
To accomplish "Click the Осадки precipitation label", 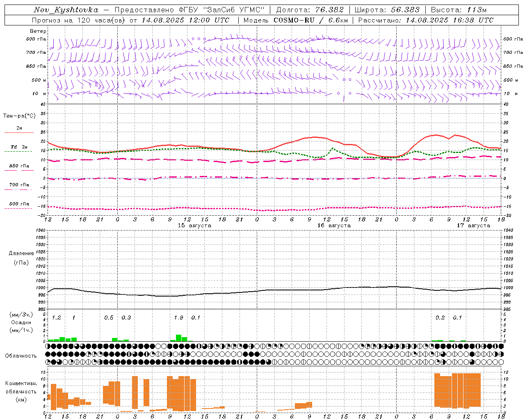I will point(21,322).
